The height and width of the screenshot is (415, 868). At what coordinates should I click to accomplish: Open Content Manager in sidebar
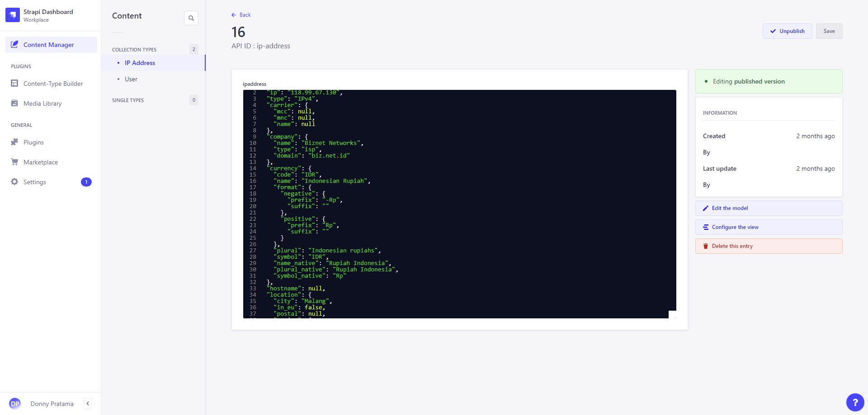pyautogui.click(x=49, y=45)
